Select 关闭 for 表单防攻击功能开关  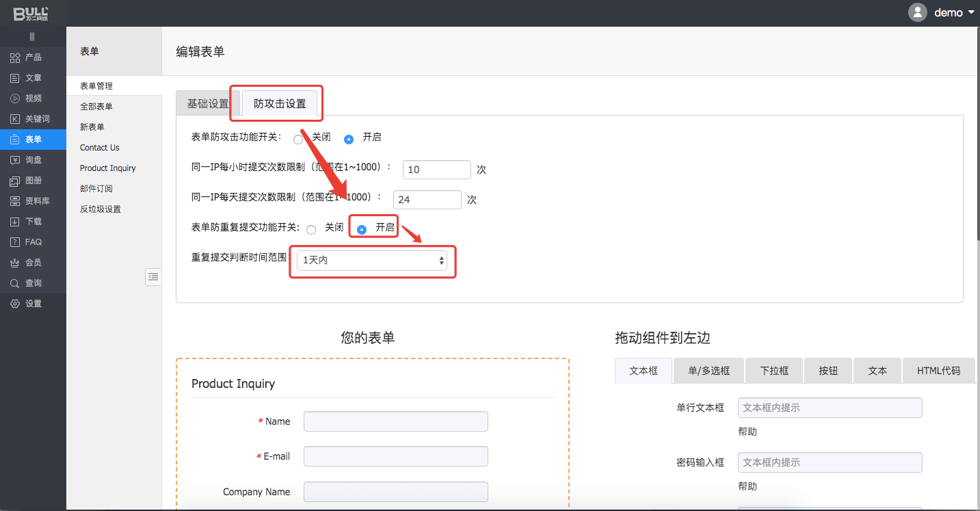click(x=298, y=139)
